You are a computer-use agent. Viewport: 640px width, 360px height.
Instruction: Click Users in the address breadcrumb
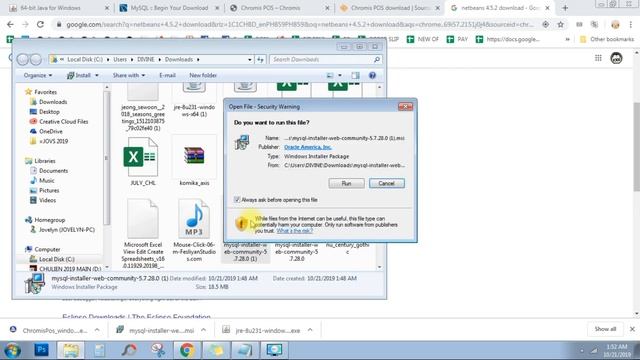pyautogui.click(x=120, y=60)
